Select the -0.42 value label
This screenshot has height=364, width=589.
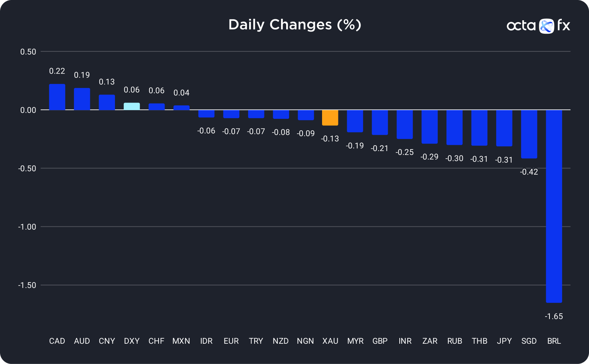529,172
